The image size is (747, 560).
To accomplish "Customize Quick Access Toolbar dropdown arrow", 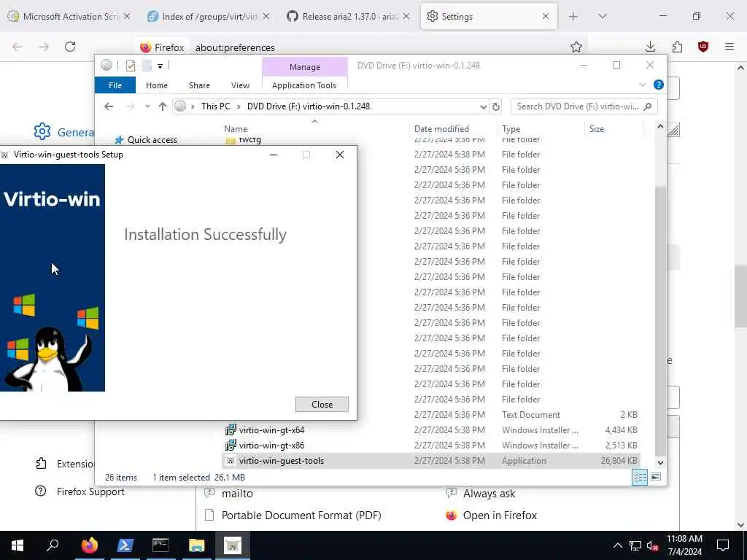I will click(160, 66).
